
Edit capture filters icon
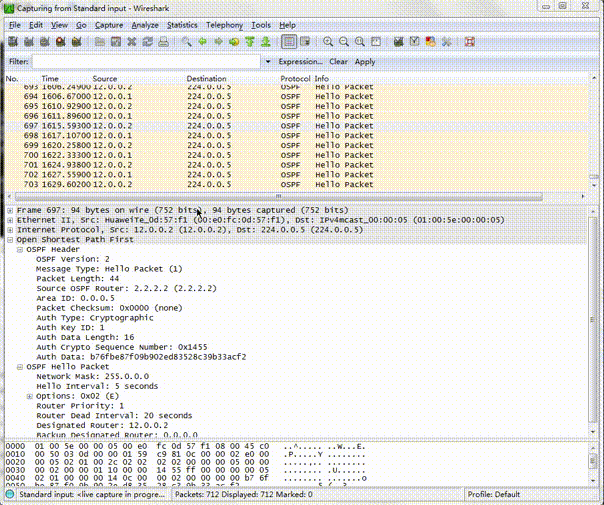click(x=398, y=42)
